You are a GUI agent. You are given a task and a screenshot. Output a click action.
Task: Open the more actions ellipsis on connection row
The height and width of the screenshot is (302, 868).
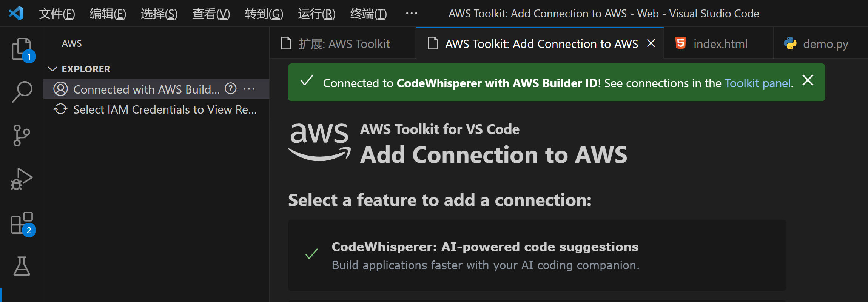coord(249,89)
